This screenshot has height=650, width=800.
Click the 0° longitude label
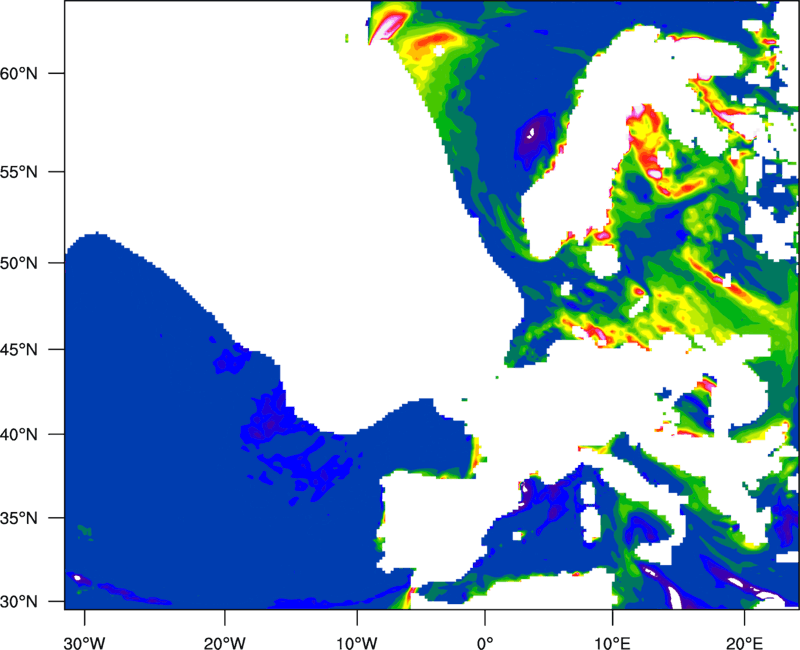485,643
